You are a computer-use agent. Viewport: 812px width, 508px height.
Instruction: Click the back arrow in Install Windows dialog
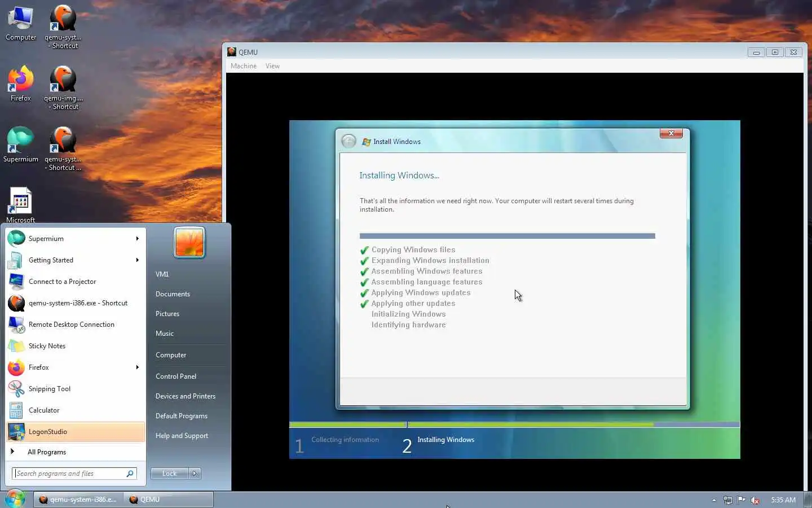point(349,141)
